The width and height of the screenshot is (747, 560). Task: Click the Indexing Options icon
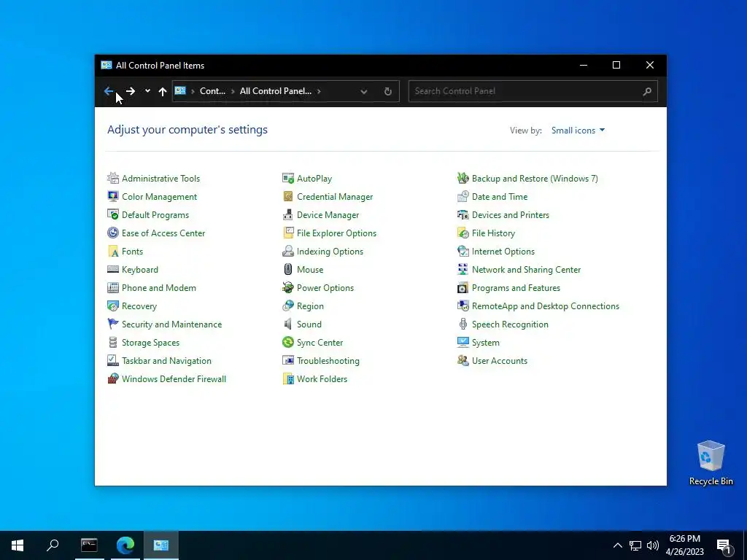(288, 252)
